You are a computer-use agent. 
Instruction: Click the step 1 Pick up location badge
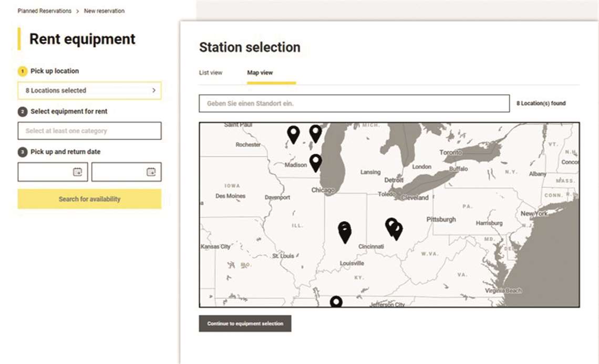coord(22,71)
